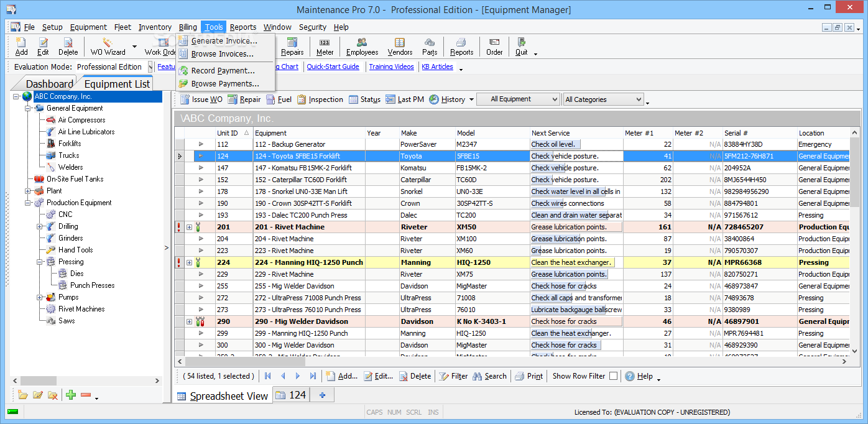Collapse the Production Equipment tree node
The height and width of the screenshot is (424, 868).
coord(28,203)
